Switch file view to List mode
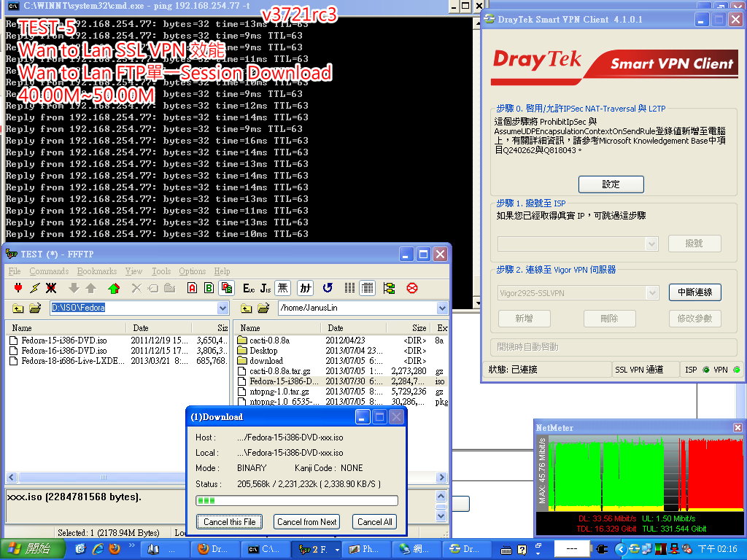 [x=349, y=288]
